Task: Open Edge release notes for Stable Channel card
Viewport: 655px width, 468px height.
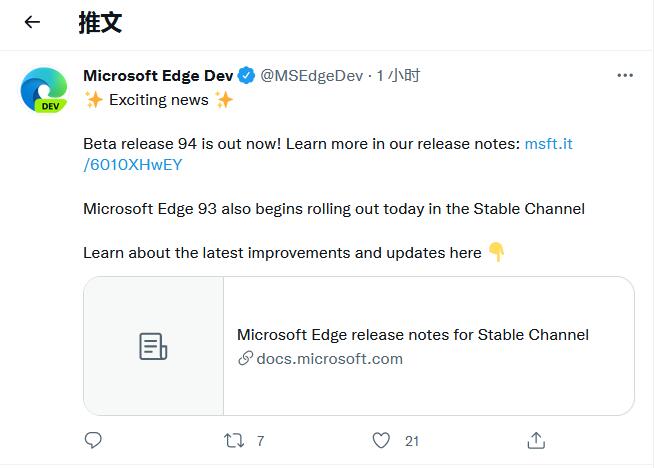Action: coord(412,335)
